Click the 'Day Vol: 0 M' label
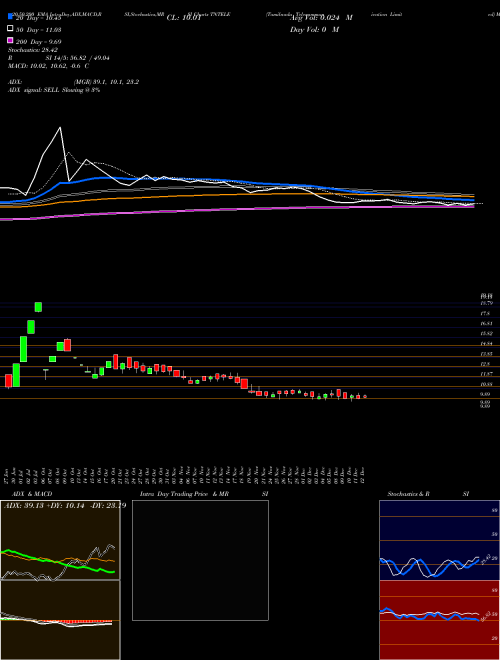The height and width of the screenshot is (660, 500). (x=314, y=29)
